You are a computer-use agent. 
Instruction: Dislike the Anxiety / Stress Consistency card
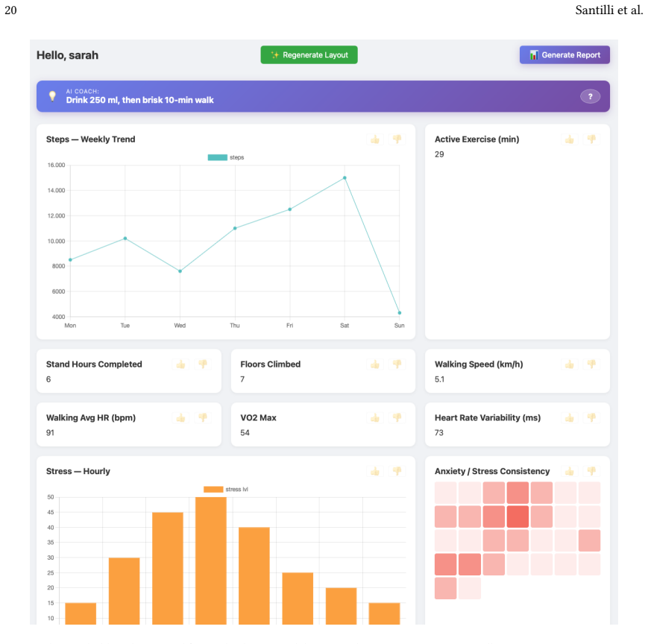tap(591, 471)
